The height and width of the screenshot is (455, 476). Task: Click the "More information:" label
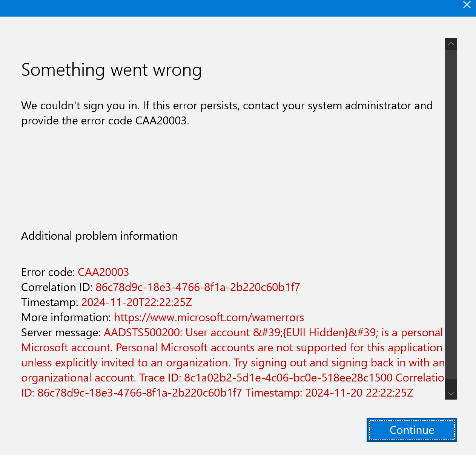66,317
